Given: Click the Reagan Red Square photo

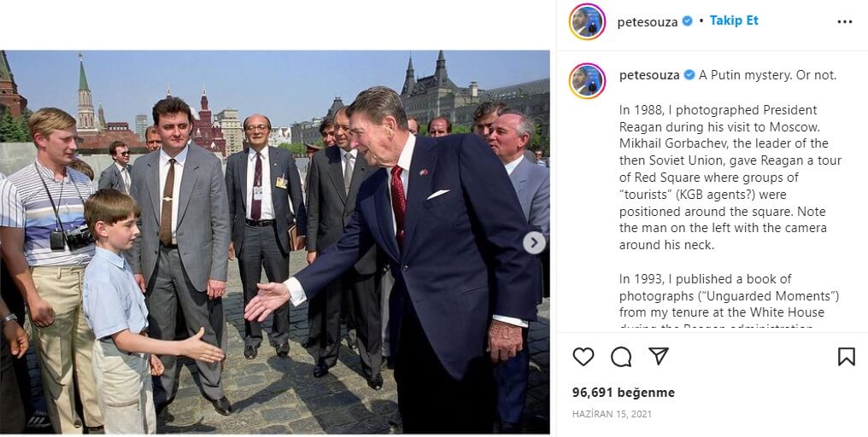Looking at the screenshot, I should [274, 242].
